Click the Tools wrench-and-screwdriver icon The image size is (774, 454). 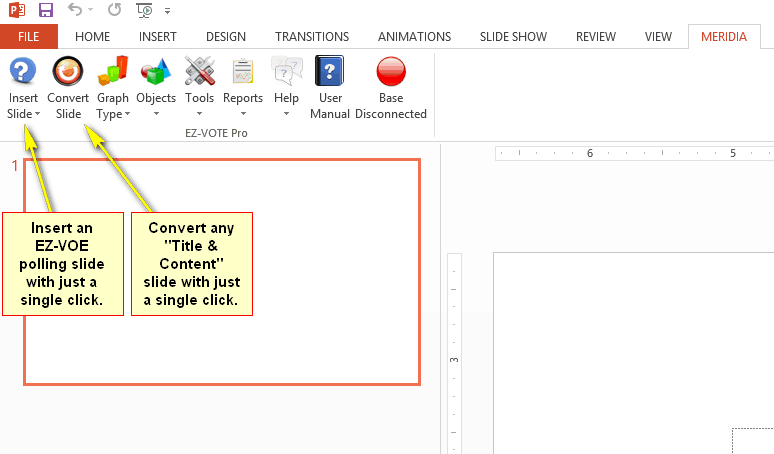pos(199,71)
